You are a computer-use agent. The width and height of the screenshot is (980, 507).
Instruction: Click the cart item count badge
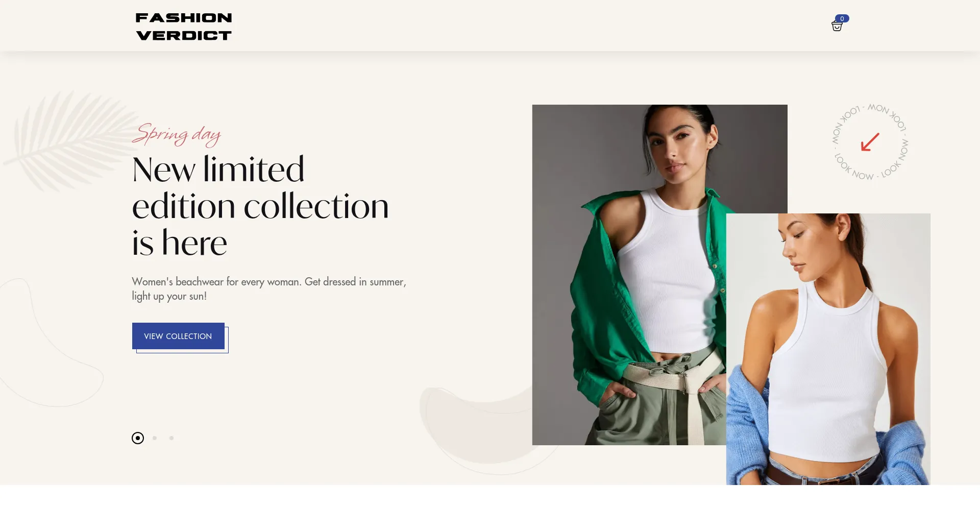coord(842,18)
